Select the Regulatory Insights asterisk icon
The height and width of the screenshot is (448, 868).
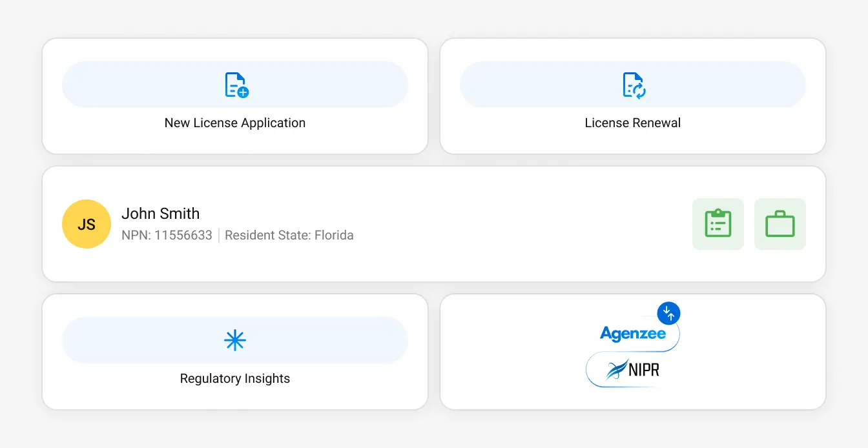pos(235,340)
